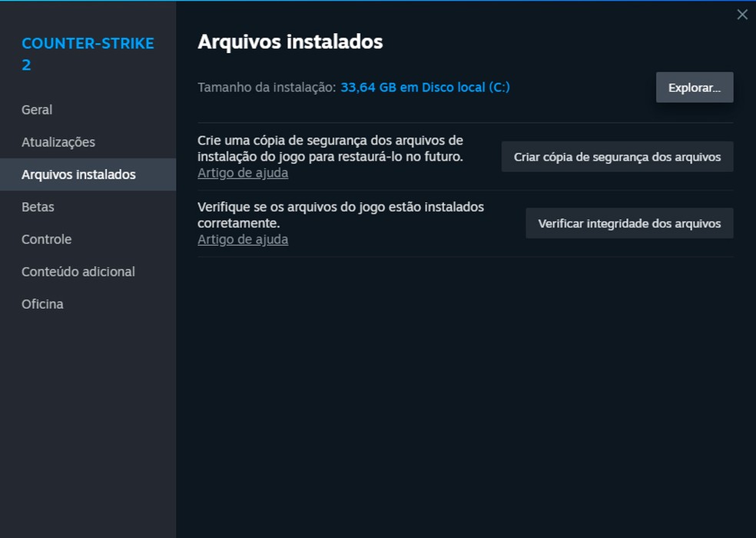The height and width of the screenshot is (538, 756).
Task: Click the Explorar... button
Action: point(694,88)
